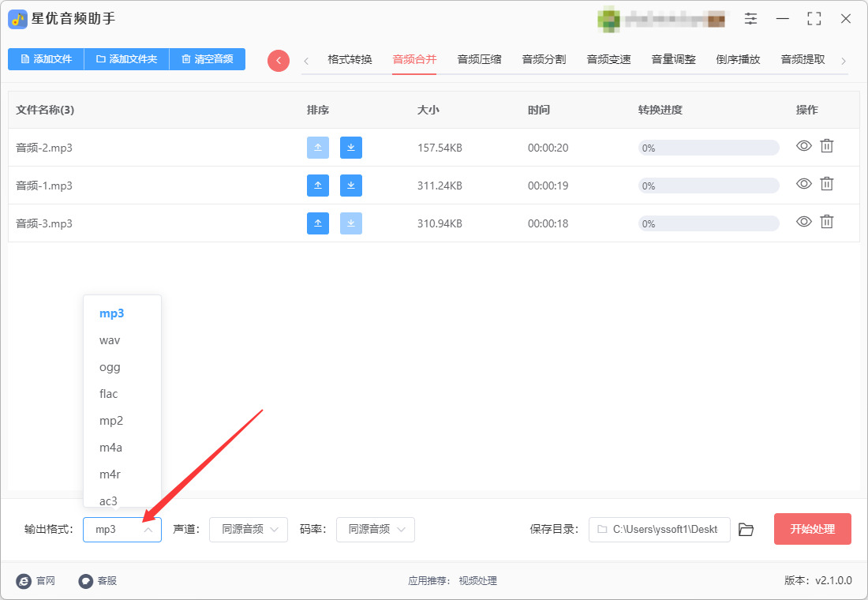Click the 添加文件 button
Screen dimensions: 868x600
pos(46,59)
